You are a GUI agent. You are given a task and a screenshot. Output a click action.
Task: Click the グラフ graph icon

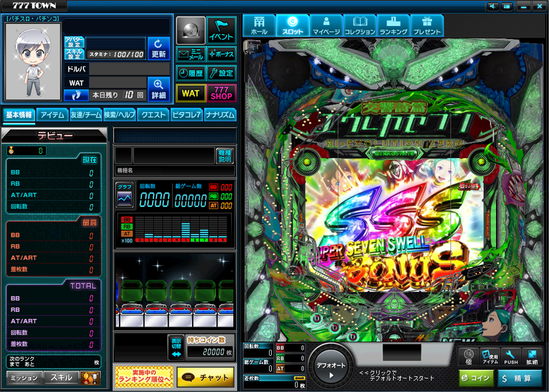[x=125, y=194]
